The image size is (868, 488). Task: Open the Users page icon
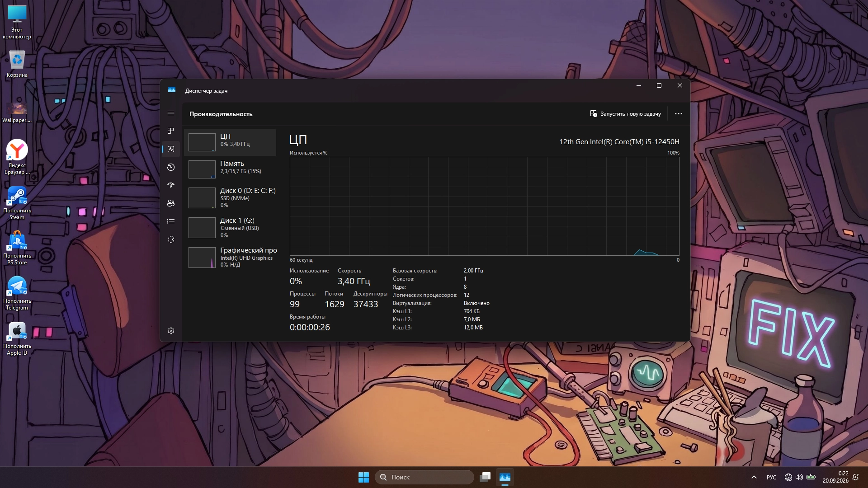171,203
